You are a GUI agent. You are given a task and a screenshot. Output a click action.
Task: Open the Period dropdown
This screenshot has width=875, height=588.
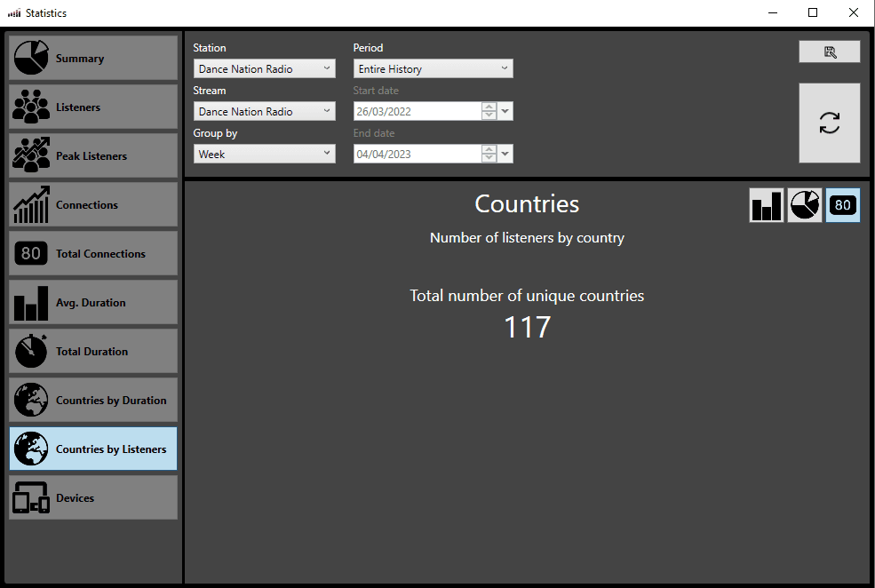pyautogui.click(x=433, y=68)
